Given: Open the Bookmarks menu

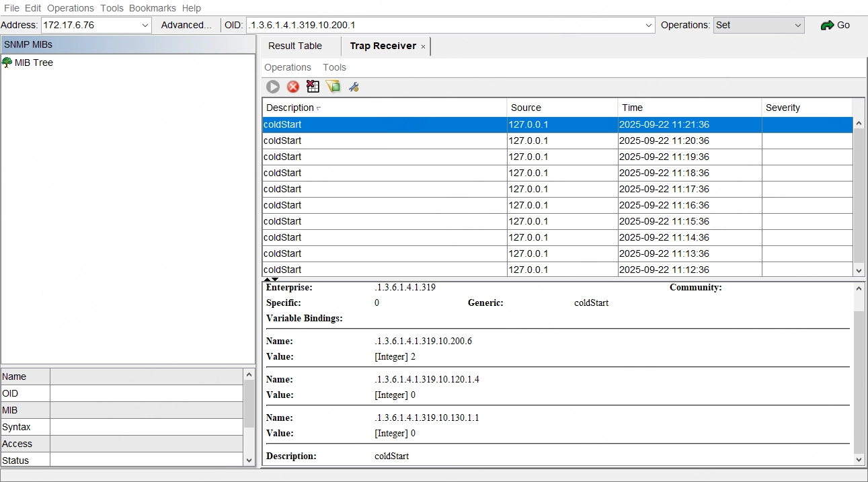Looking at the screenshot, I should [153, 8].
